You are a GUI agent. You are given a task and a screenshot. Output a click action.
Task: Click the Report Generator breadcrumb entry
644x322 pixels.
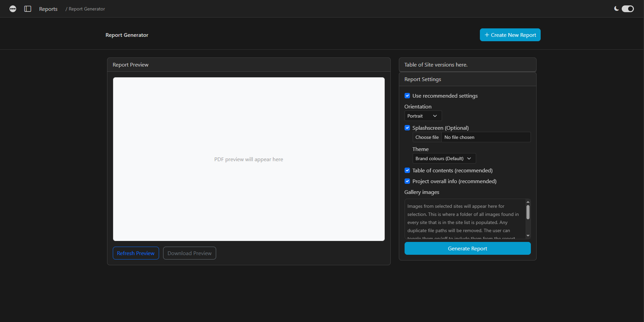pyautogui.click(x=86, y=9)
